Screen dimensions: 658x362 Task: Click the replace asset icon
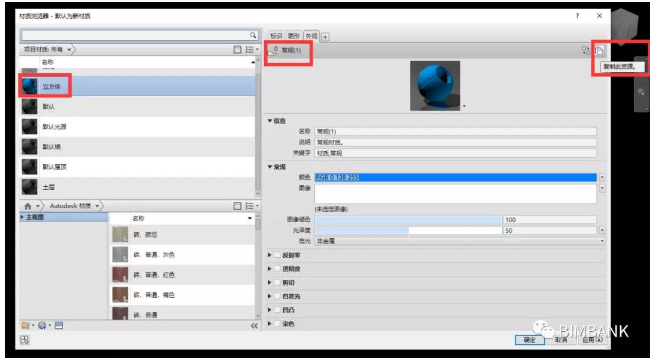pyautogui.click(x=586, y=50)
